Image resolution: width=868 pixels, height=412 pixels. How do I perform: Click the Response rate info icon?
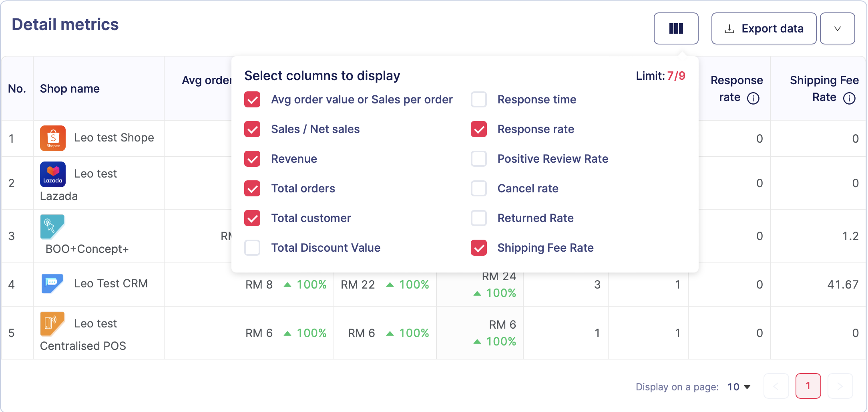click(x=753, y=98)
